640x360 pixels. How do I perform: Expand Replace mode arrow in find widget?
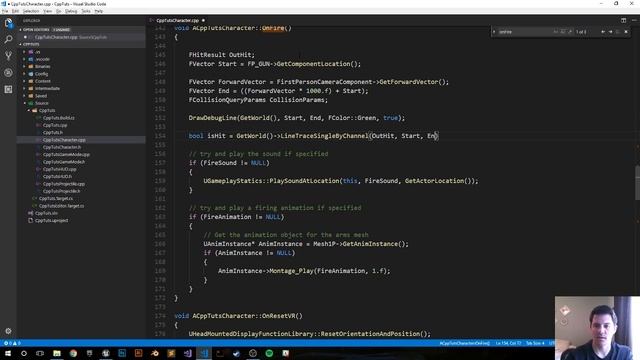point(494,32)
